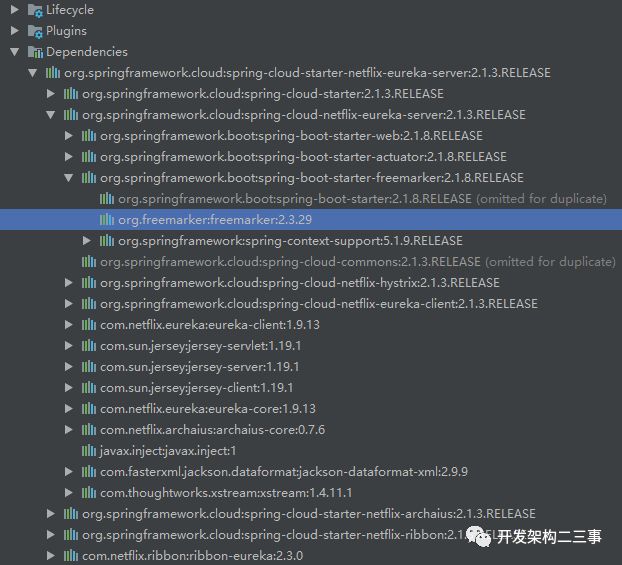Viewport: 622px width, 565px height.
Task: Select text com.netflix.archaius:archaius-core:0.7.6
Action: click(213, 430)
